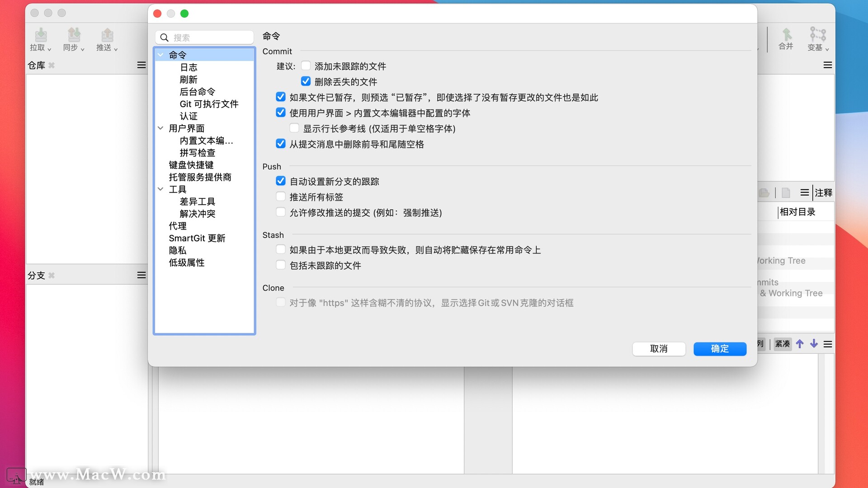868x488 pixels.
Task: Click the 仓库 panel title
Action: [x=36, y=66]
